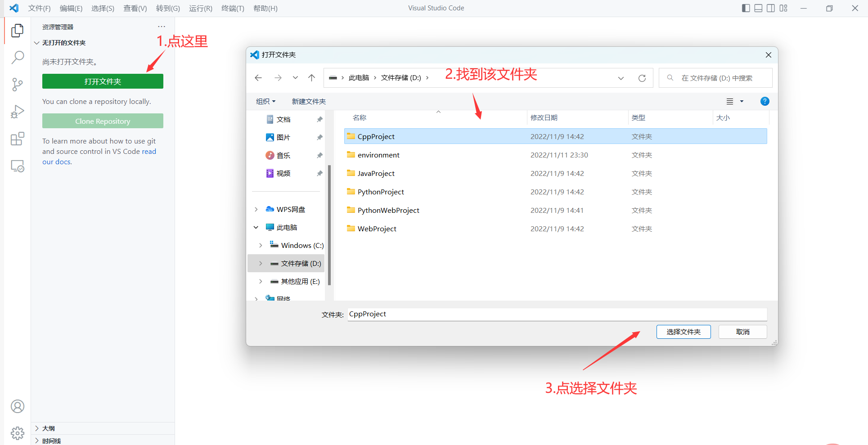Open the Explorer view in activity bar
This screenshot has height=445, width=868.
(x=17, y=31)
